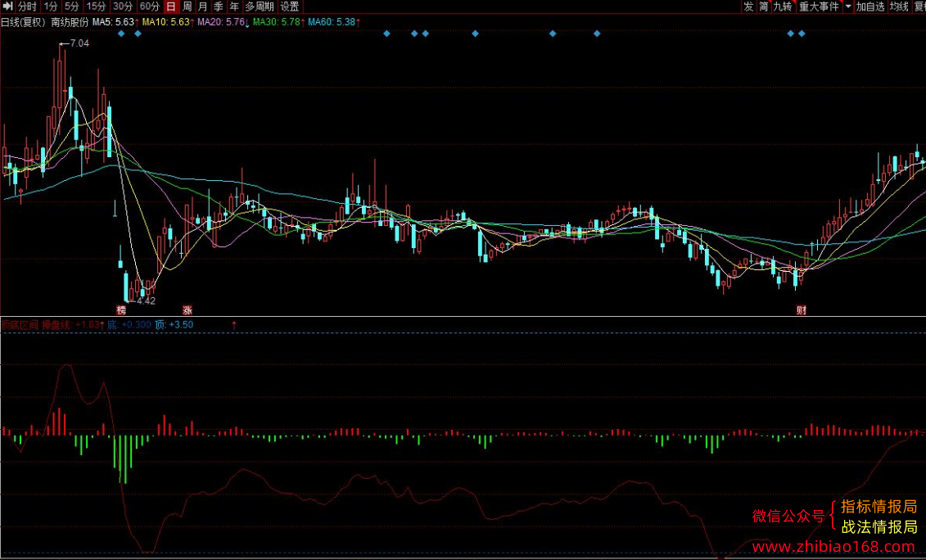The image size is (926, 560).
Task: Open the 多周期 multi-period view
Action: coord(260,7)
